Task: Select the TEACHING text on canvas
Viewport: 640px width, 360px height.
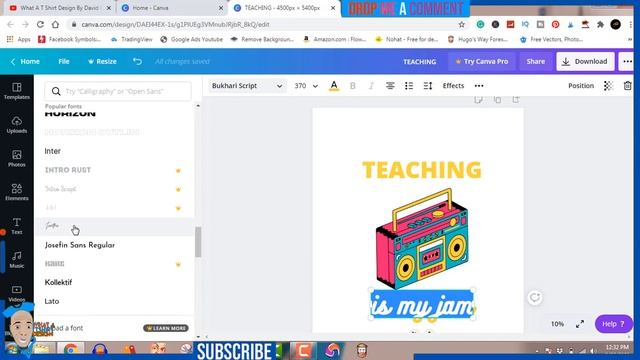Action: (x=422, y=170)
